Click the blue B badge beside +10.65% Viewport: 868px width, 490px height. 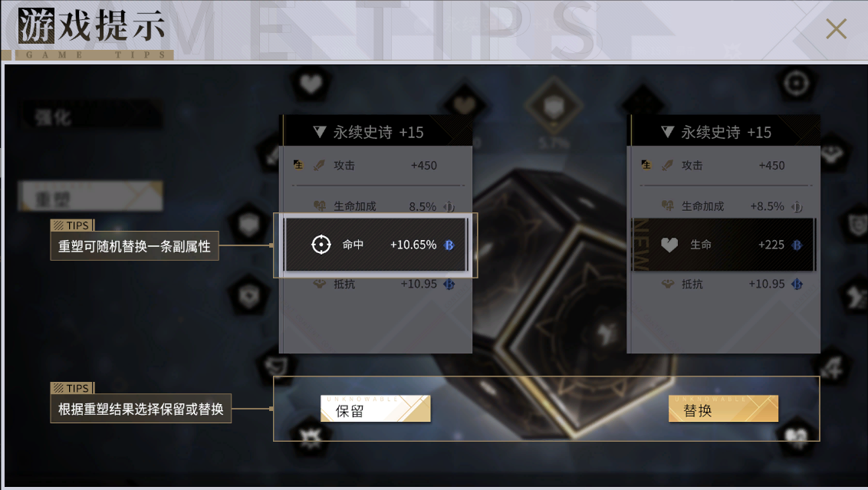[x=449, y=245]
